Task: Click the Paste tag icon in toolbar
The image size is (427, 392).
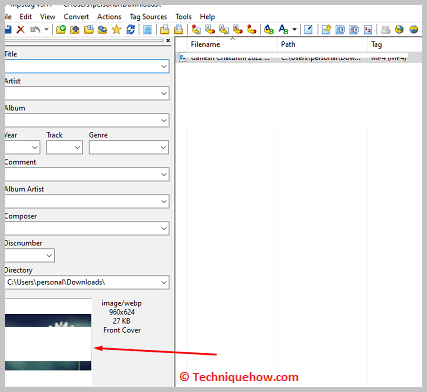Action: (x=179, y=30)
